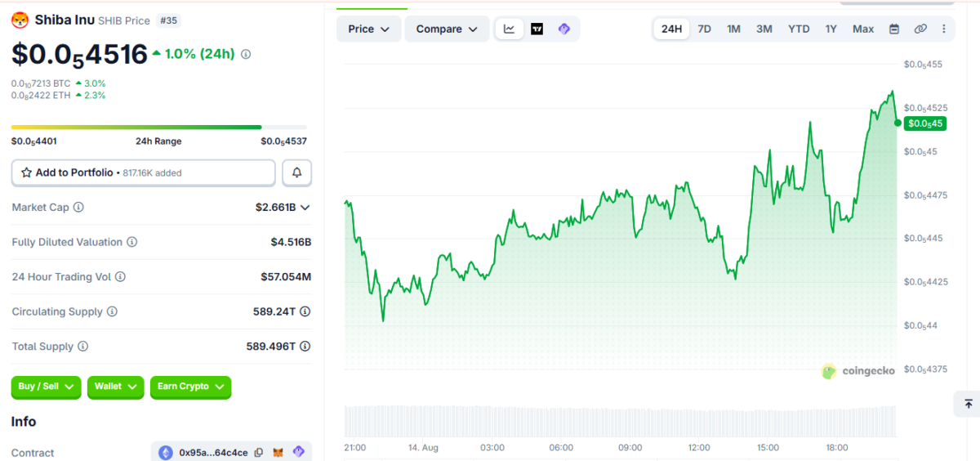Click the bell price alert button

click(x=296, y=172)
